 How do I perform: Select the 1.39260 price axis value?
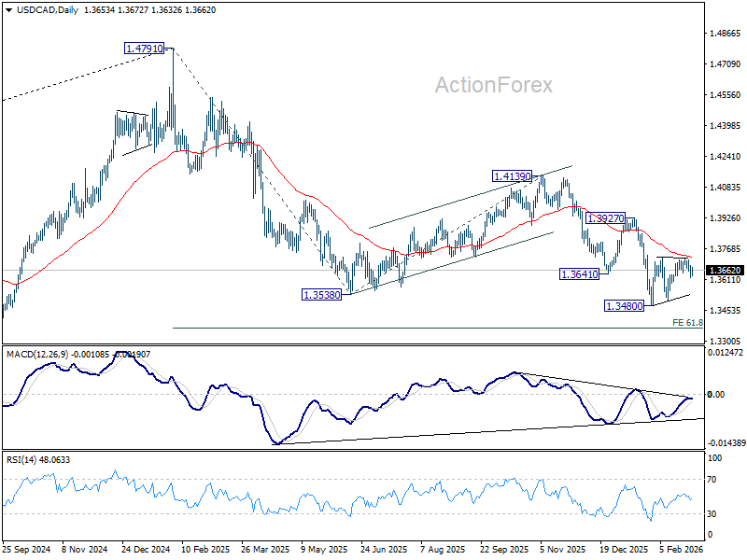pos(726,218)
